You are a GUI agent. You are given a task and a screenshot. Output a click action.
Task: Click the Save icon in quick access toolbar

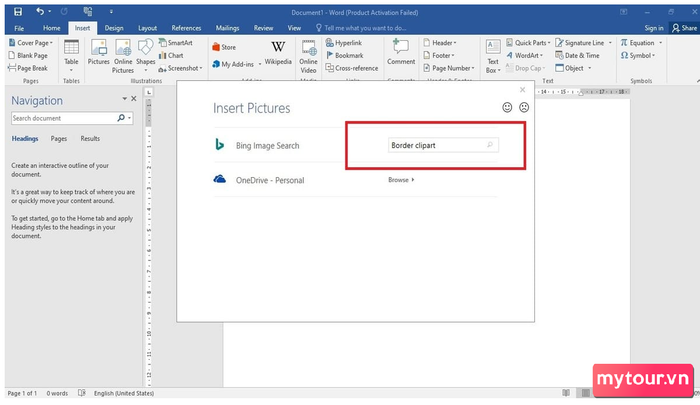[18, 12]
